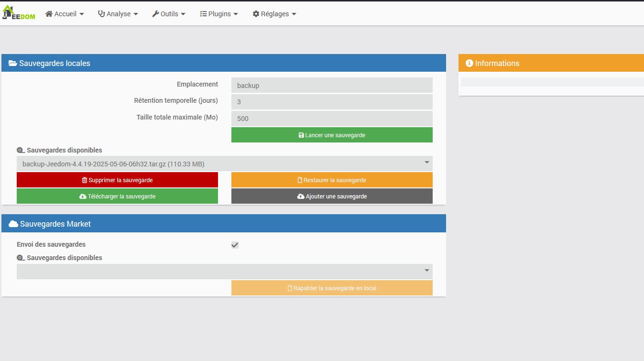Click Lancer une sauvegarde button
Image resolution: width=644 pixels, height=361 pixels.
(332, 135)
